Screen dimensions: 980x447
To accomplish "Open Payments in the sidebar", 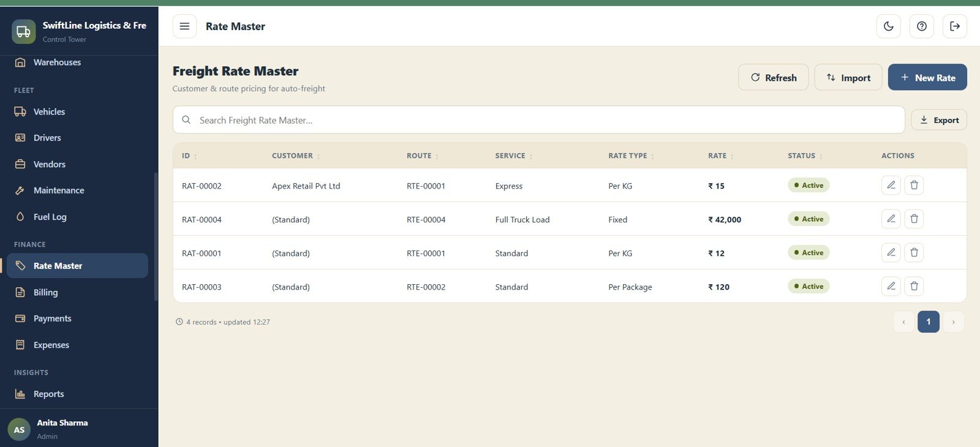I will click(77, 318).
